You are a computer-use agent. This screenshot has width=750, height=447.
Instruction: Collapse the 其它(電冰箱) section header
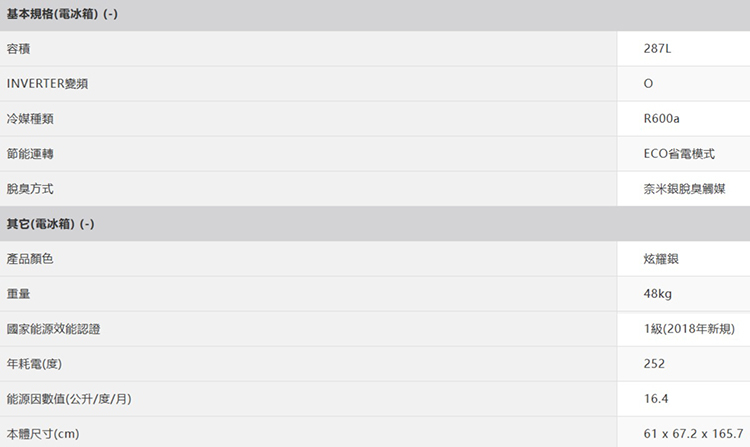click(x=50, y=223)
